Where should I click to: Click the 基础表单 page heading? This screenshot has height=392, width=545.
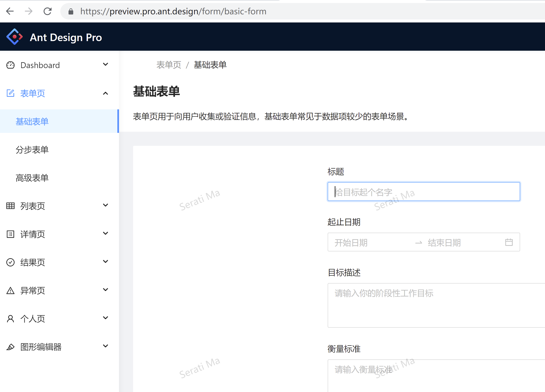click(156, 91)
